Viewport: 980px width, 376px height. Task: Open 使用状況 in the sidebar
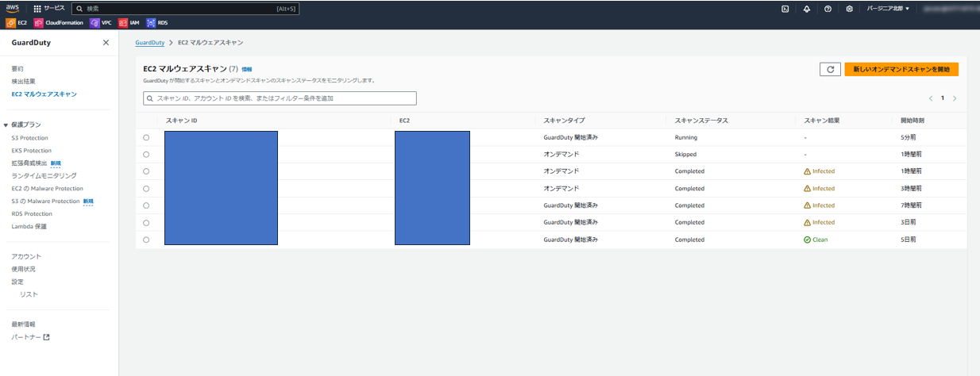(x=24, y=269)
